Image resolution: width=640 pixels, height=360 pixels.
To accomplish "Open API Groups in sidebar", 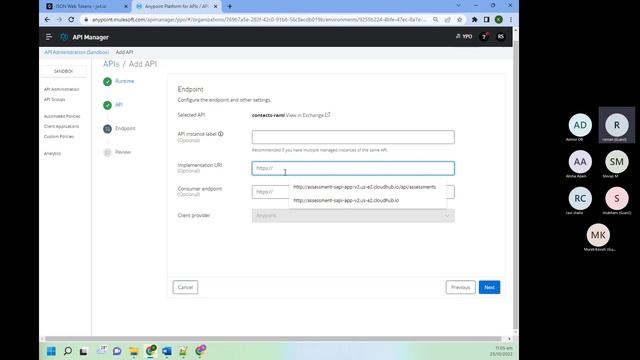I will (x=54, y=99).
